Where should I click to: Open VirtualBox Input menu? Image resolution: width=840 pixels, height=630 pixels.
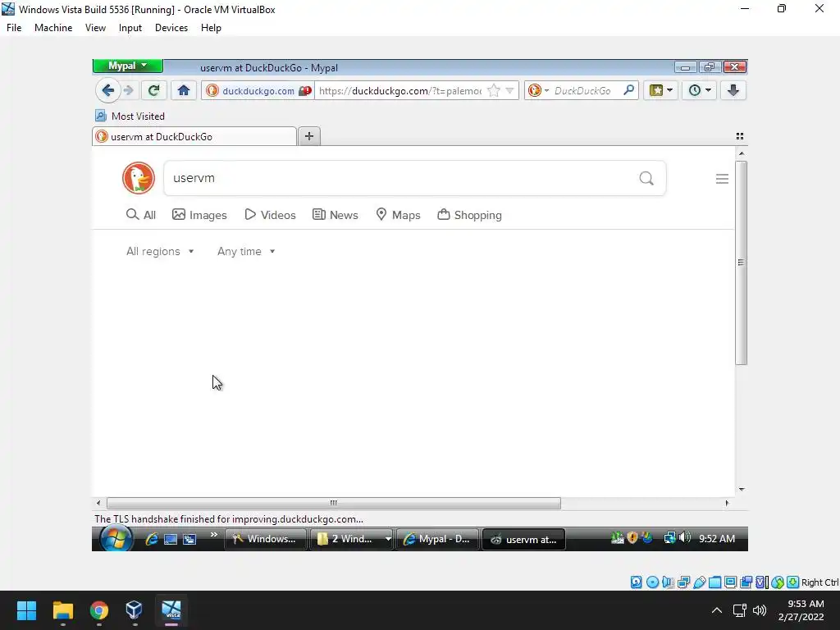tap(130, 28)
